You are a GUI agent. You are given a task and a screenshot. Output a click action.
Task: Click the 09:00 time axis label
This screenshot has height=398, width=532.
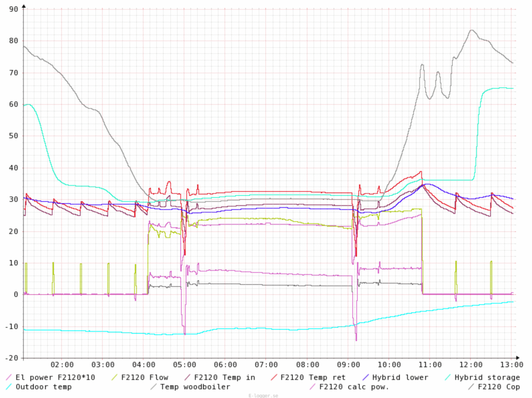pos(348,365)
